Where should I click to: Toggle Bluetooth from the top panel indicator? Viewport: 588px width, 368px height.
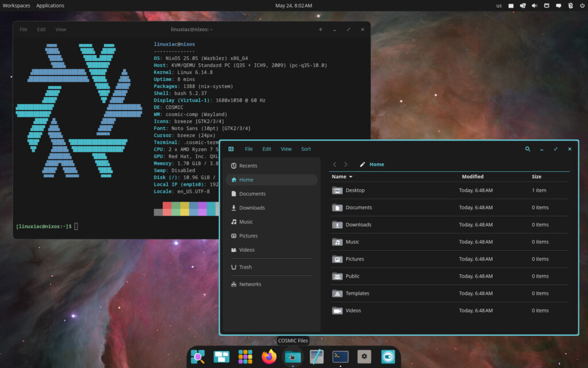(x=570, y=5)
